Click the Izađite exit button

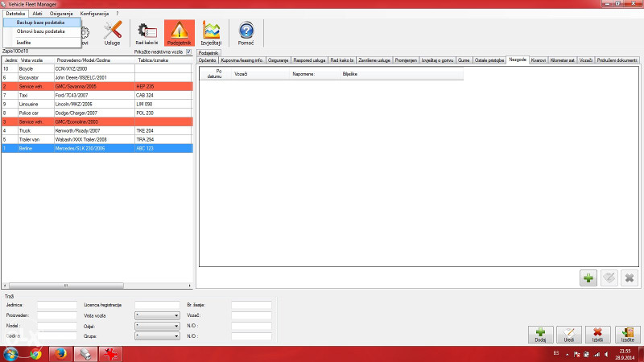pyautogui.click(x=628, y=335)
